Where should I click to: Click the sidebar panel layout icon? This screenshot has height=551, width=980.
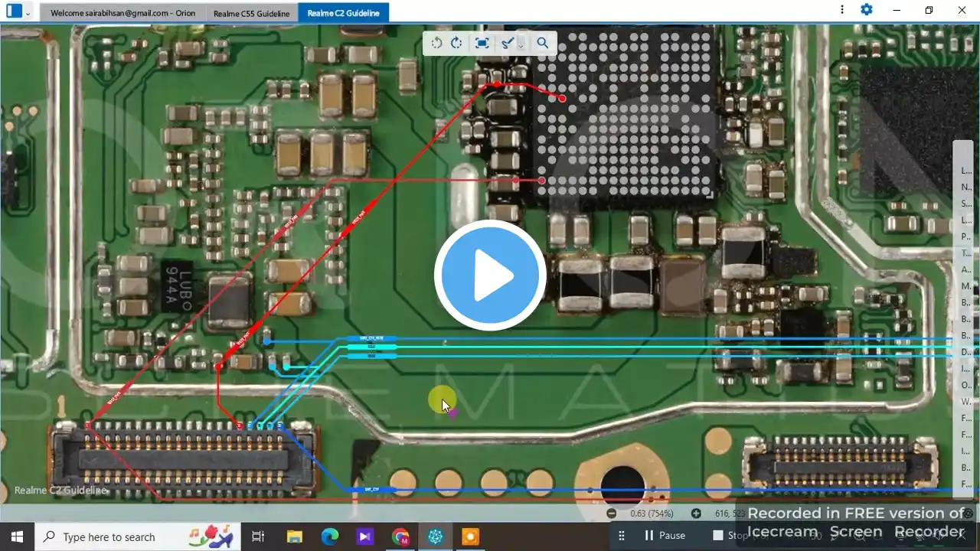[x=14, y=11]
